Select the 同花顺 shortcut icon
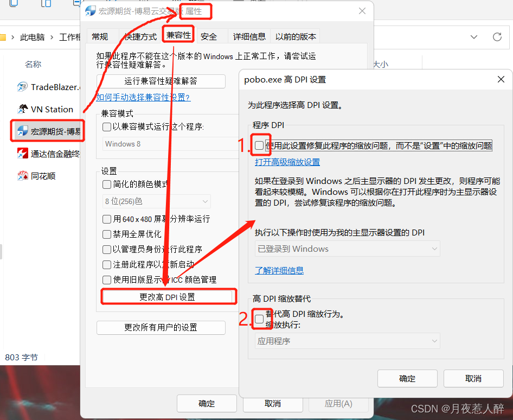The width and height of the screenshot is (513, 420). [x=23, y=176]
